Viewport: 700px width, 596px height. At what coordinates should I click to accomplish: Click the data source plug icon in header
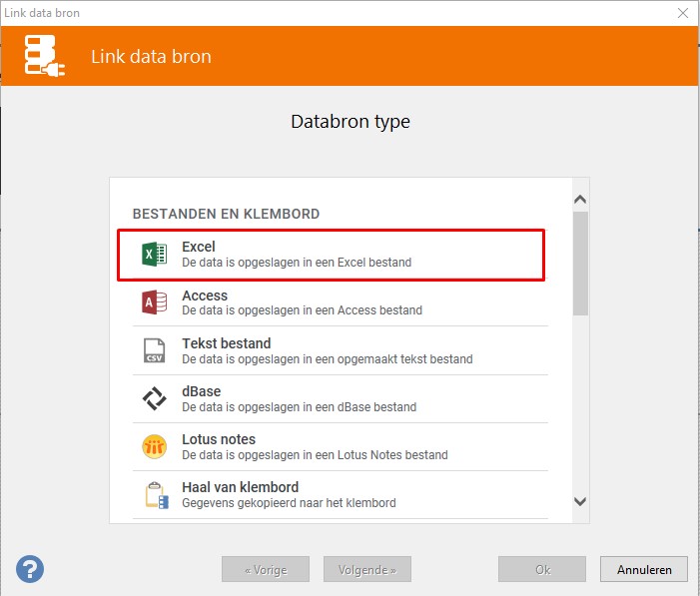46,56
